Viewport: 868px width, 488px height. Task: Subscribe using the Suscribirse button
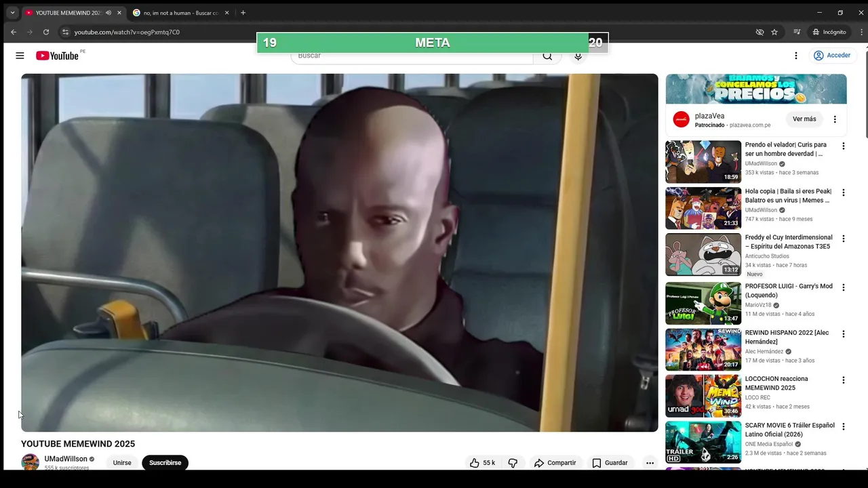point(165,463)
